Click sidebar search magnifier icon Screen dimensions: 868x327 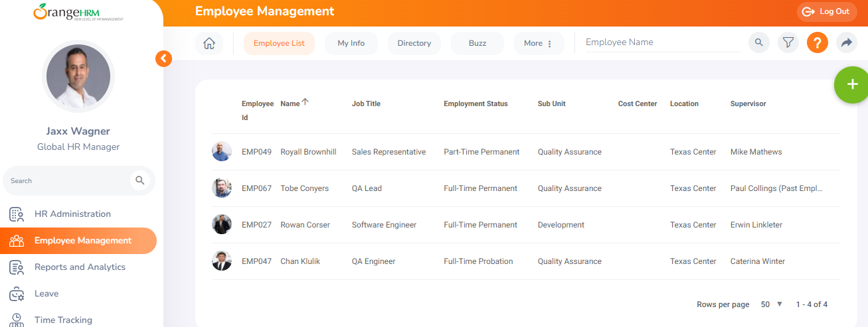[139, 180]
